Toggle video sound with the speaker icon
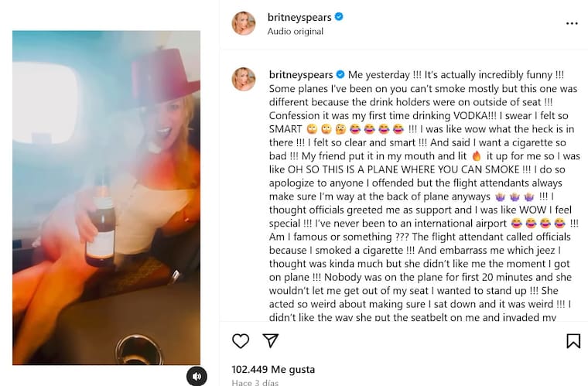The width and height of the screenshot is (588, 386). click(x=197, y=376)
